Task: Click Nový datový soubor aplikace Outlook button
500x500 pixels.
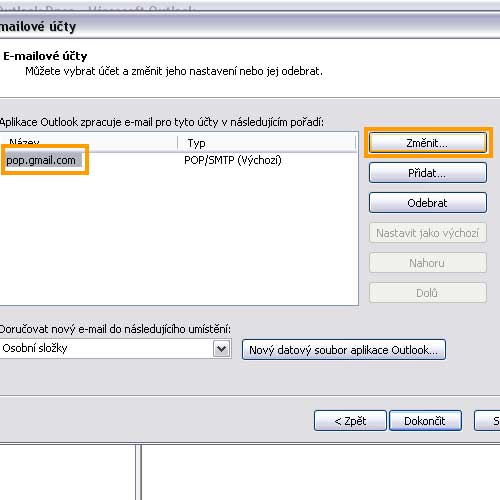Action: 344,350
